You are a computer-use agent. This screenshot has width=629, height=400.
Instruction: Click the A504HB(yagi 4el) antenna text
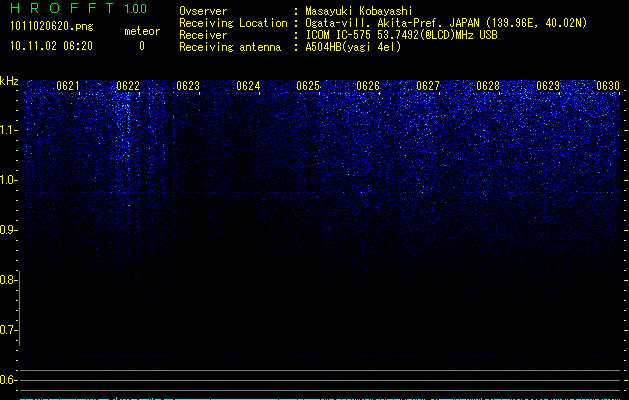[x=353, y=47]
